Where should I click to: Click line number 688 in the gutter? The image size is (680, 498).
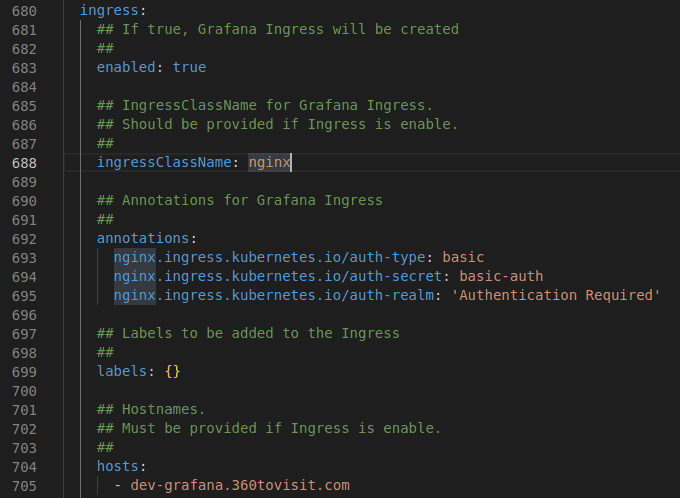click(x=26, y=162)
